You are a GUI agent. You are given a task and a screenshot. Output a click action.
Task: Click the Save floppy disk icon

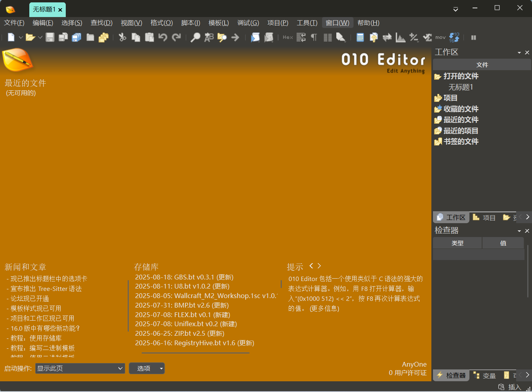click(50, 37)
